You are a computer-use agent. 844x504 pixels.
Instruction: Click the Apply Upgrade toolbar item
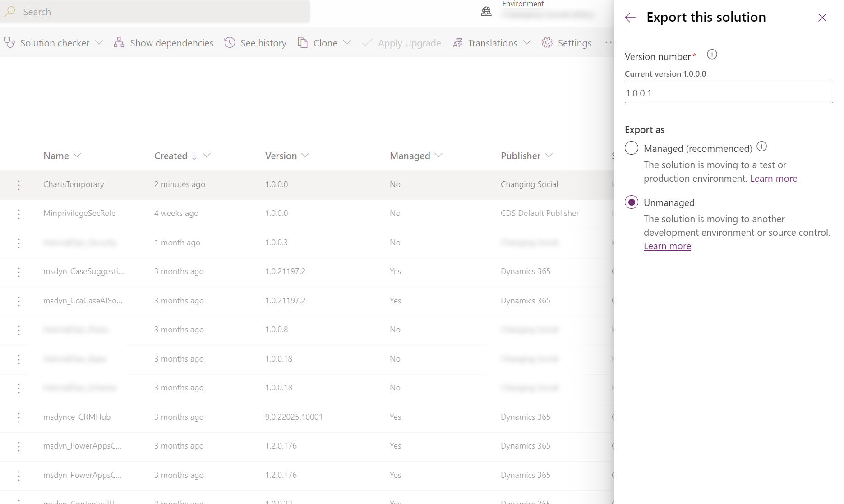(x=401, y=43)
